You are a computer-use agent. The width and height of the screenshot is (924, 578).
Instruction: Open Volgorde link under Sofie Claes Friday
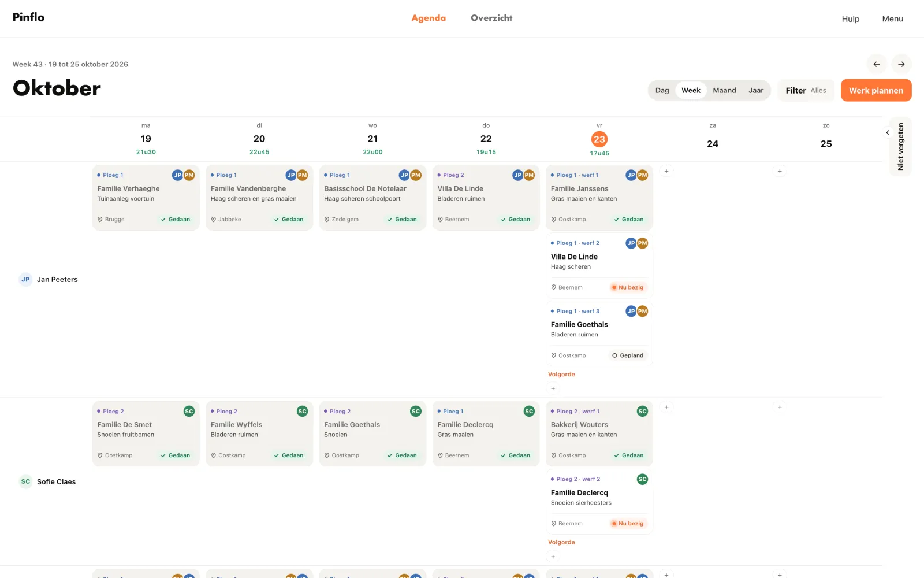[561, 542]
